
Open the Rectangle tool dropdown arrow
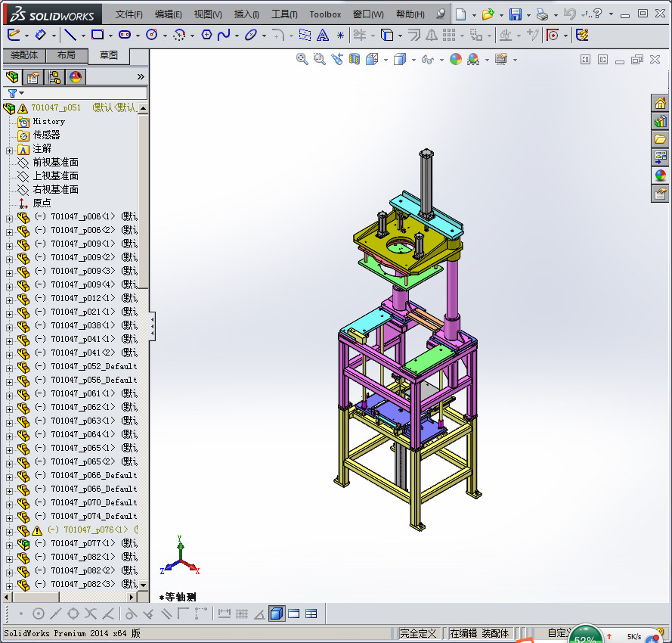[x=110, y=36]
